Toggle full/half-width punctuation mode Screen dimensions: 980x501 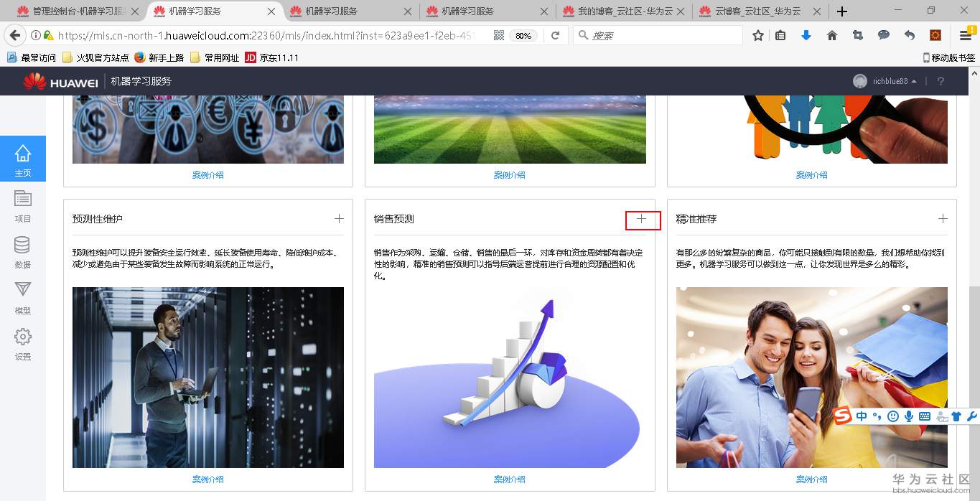tap(877, 416)
